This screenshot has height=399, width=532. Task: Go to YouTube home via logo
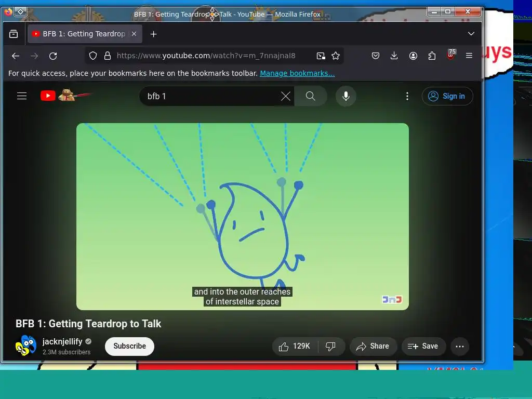tap(65, 96)
